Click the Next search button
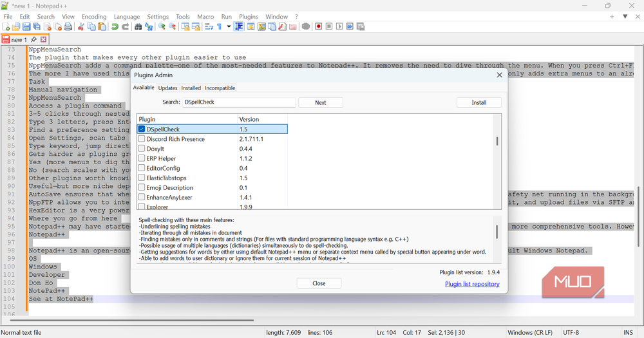 [x=320, y=102]
